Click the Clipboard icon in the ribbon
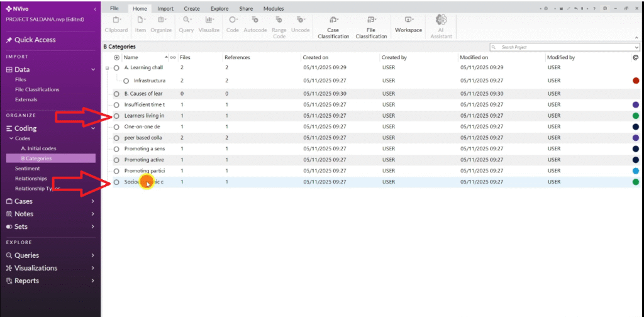Screen dimensions: 644x317 (x=115, y=21)
